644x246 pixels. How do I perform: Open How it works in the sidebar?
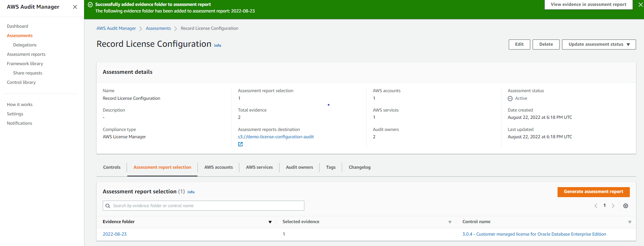click(x=20, y=105)
